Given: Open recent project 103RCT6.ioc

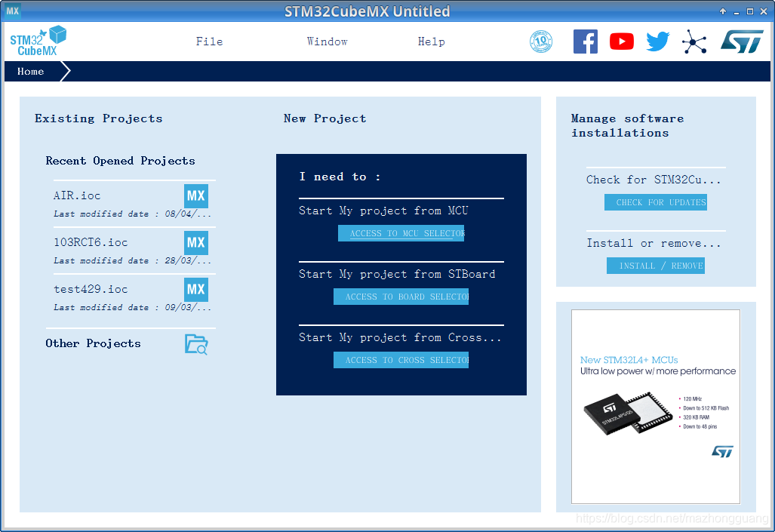Looking at the screenshot, I should click(91, 242).
